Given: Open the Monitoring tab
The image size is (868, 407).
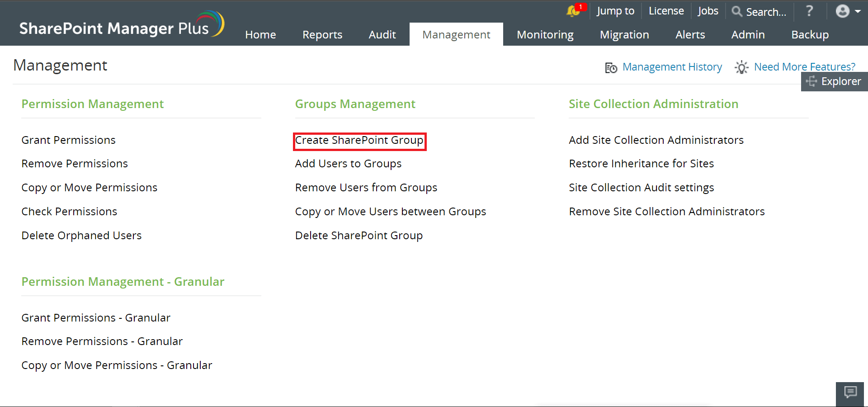Looking at the screenshot, I should tap(545, 34).
